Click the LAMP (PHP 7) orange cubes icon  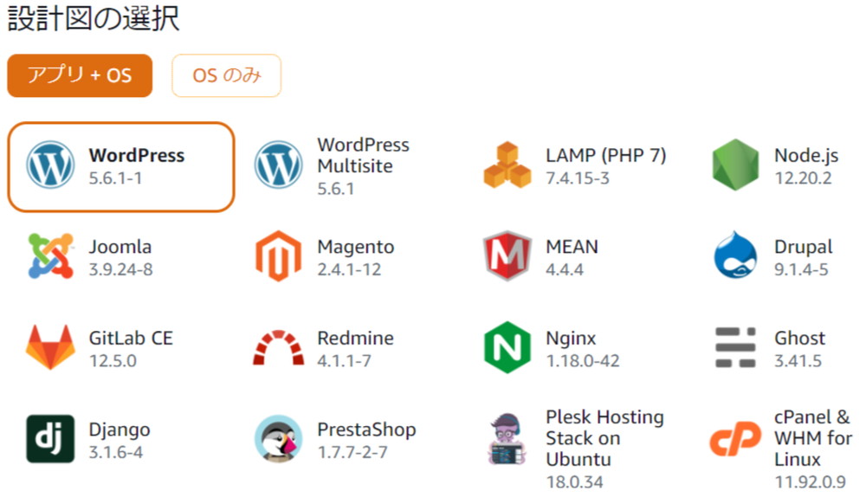coord(507,165)
